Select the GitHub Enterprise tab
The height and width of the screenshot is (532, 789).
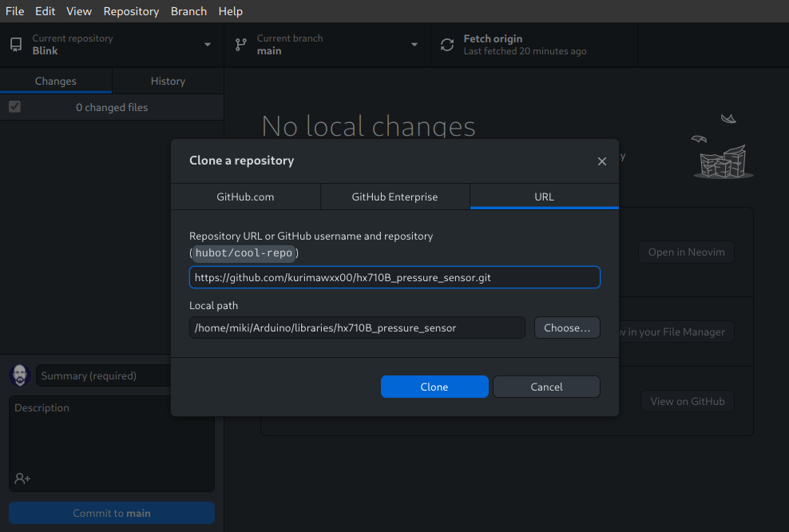pyautogui.click(x=395, y=197)
